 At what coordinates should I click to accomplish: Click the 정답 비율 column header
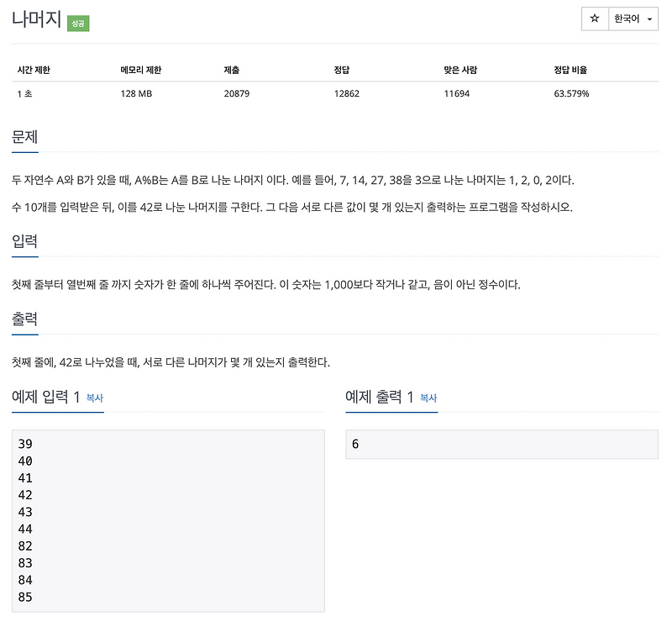571,70
